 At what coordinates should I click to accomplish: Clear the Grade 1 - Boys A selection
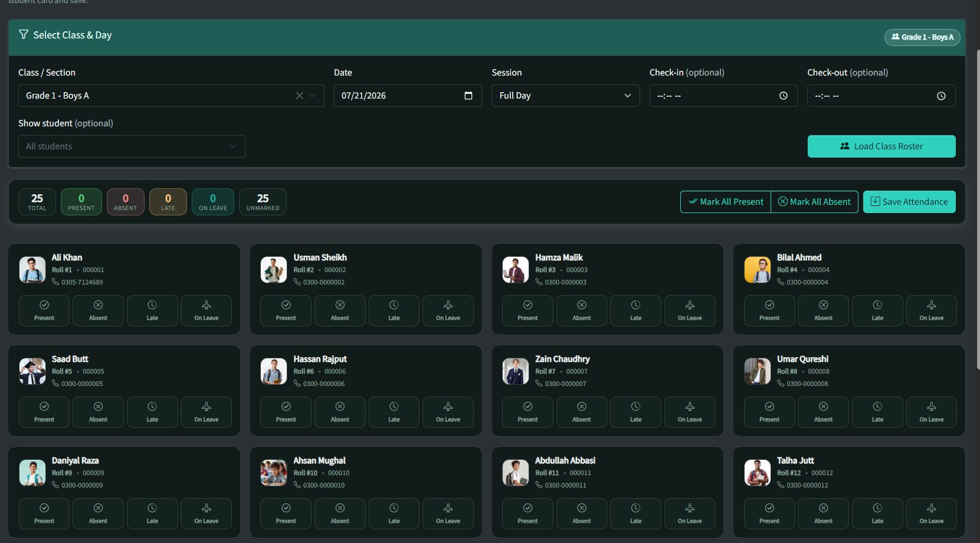click(300, 96)
